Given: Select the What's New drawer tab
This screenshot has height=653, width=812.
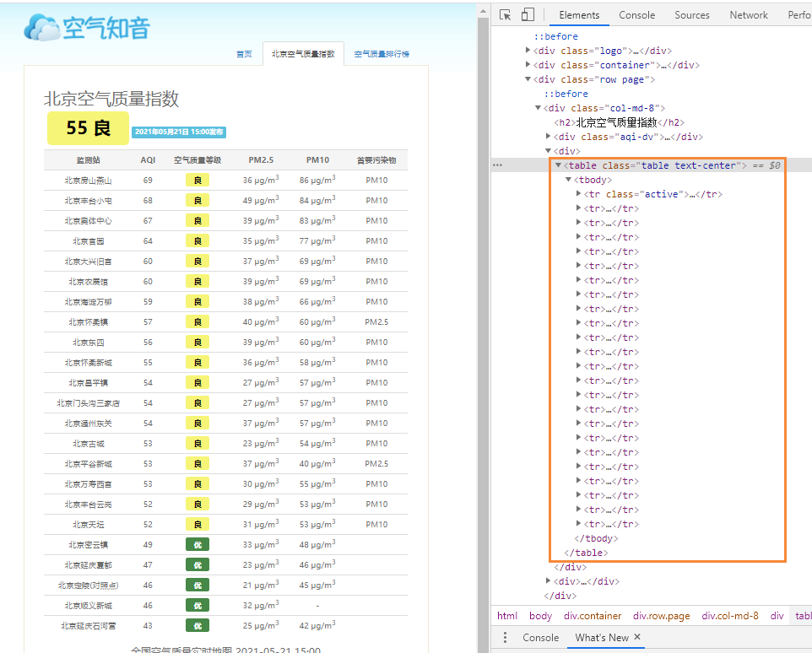Looking at the screenshot, I should coord(602,638).
